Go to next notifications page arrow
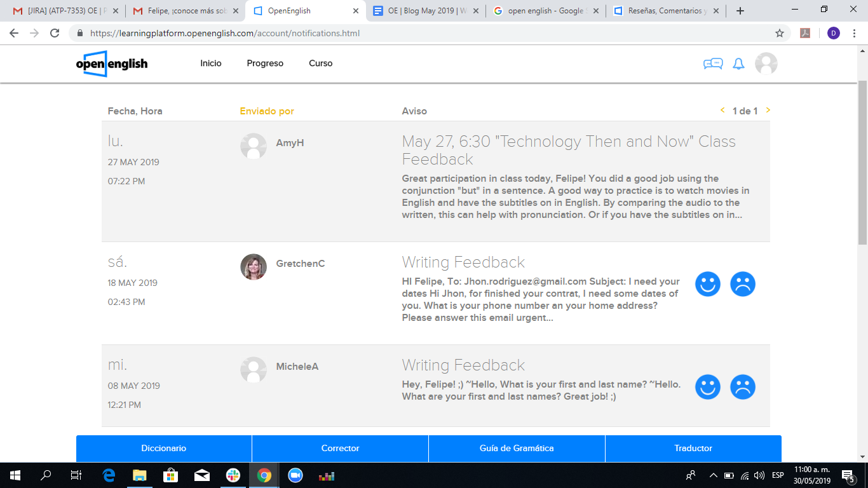868x488 pixels. tap(768, 111)
